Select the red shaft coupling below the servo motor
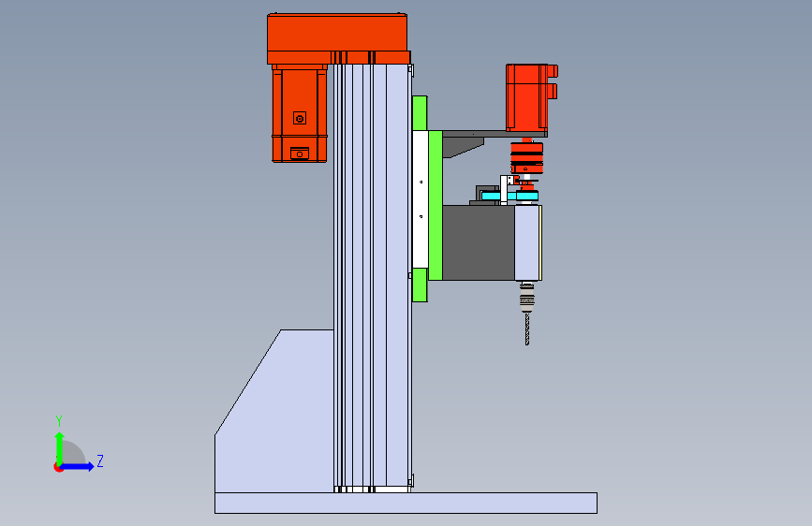 coord(526,158)
